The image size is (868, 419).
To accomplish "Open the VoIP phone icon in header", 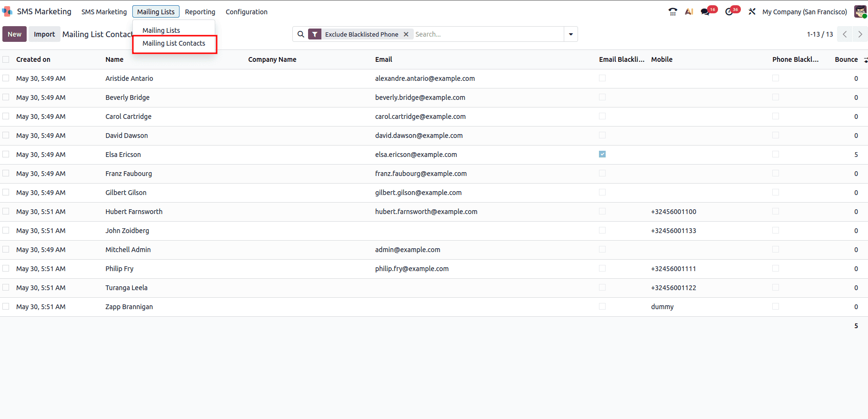I will click(672, 12).
